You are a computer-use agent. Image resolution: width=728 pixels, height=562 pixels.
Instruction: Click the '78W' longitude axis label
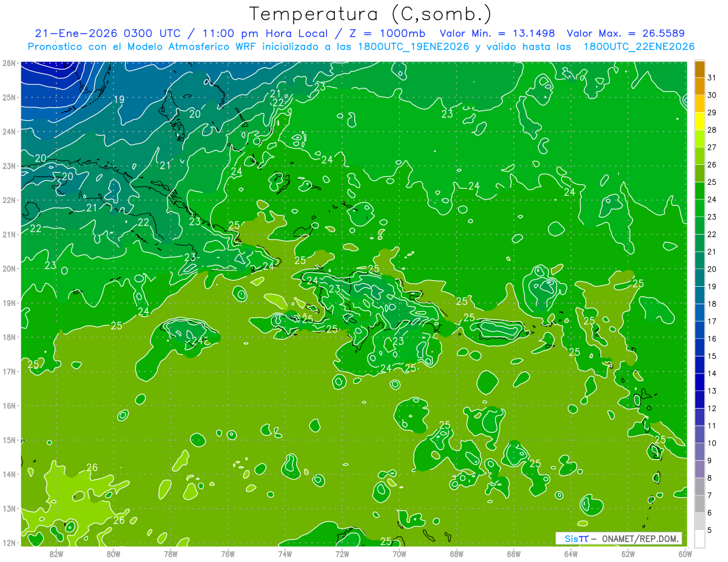170,553
